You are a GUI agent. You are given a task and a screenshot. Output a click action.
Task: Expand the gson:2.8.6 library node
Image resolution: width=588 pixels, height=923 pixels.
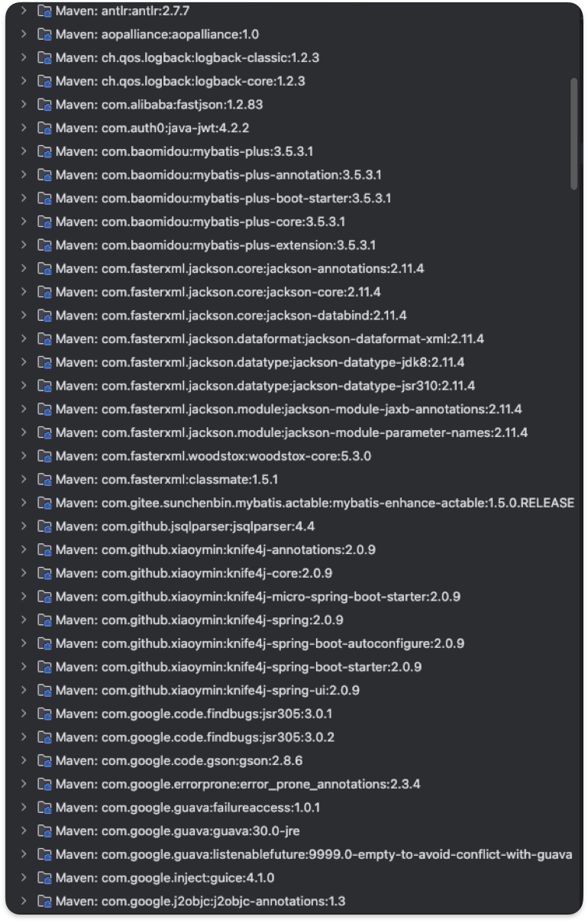point(24,760)
